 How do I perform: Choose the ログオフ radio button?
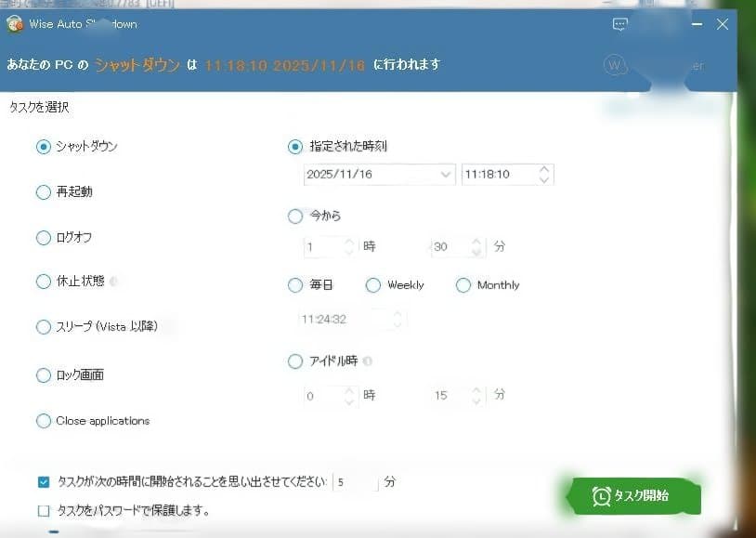43,238
